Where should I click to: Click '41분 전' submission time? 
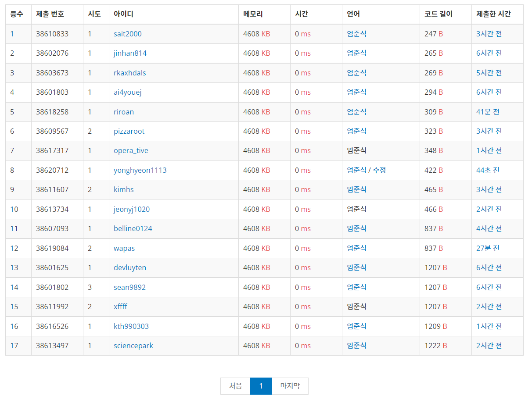488,112
